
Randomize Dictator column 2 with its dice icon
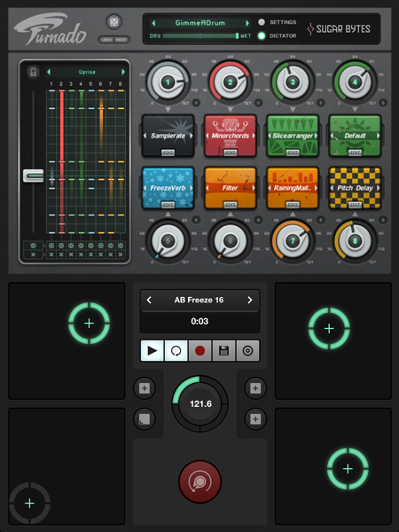pos(61,246)
